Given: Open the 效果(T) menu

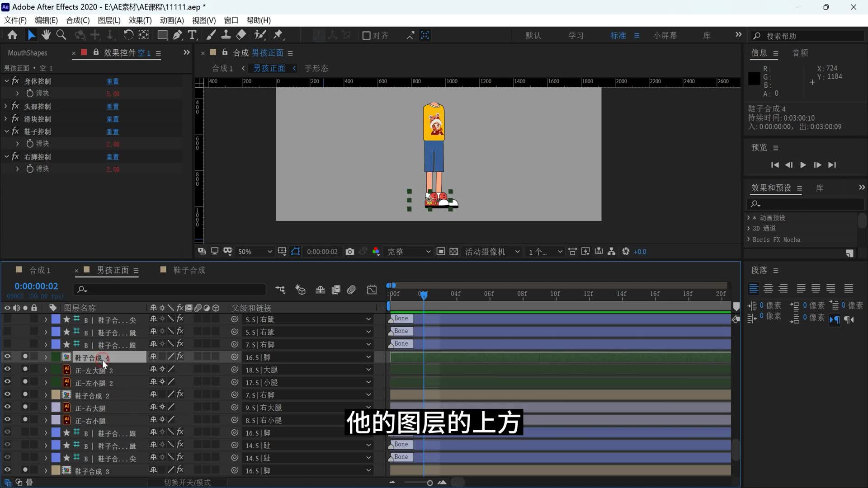Looking at the screenshot, I should click(x=140, y=20).
